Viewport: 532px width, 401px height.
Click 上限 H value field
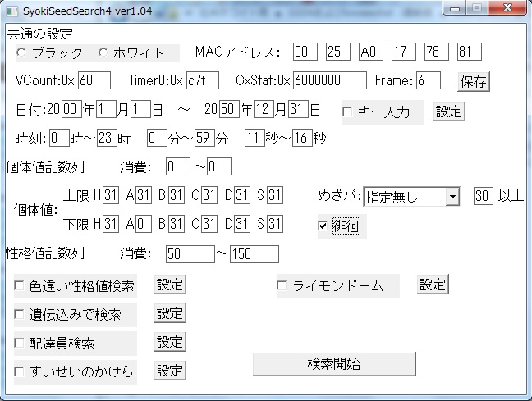pyautogui.click(x=111, y=195)
